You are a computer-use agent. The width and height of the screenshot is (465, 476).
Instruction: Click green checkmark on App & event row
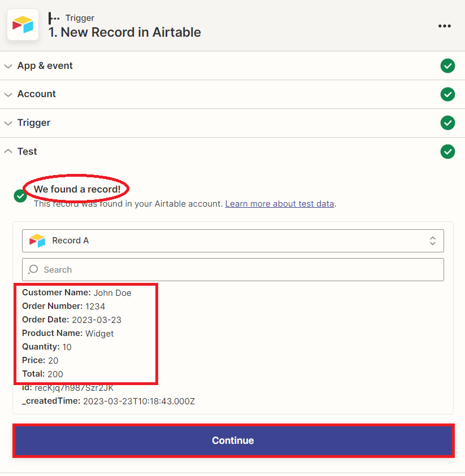[x=447, y=65]
